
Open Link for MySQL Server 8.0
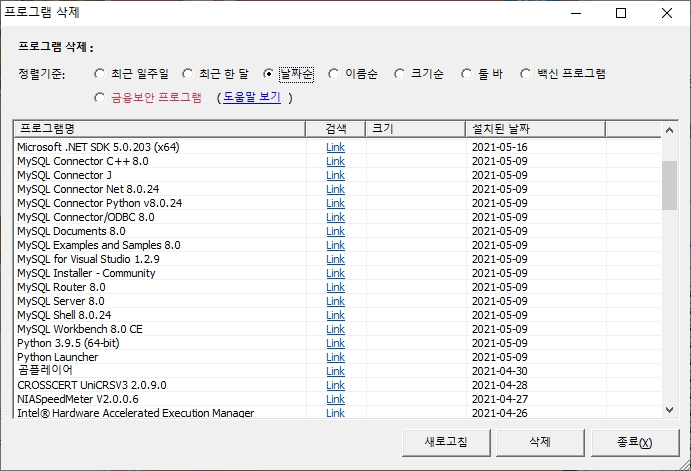[x=335, y=301]
